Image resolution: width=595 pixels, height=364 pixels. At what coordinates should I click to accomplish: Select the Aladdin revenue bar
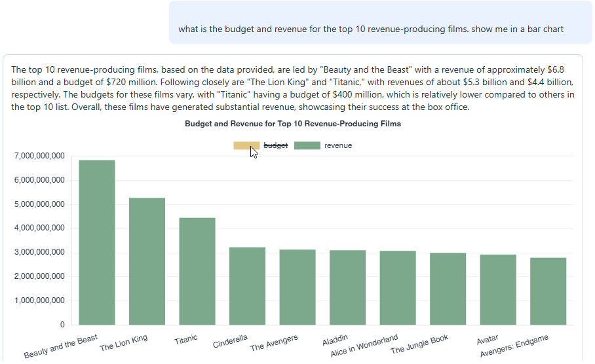[347, 287]
